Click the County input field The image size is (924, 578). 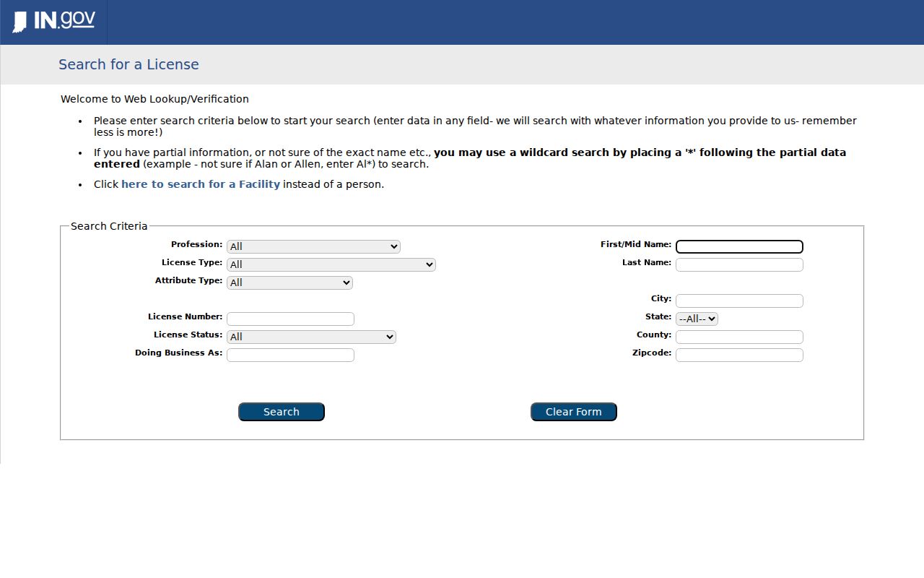[x=739, y=337]
